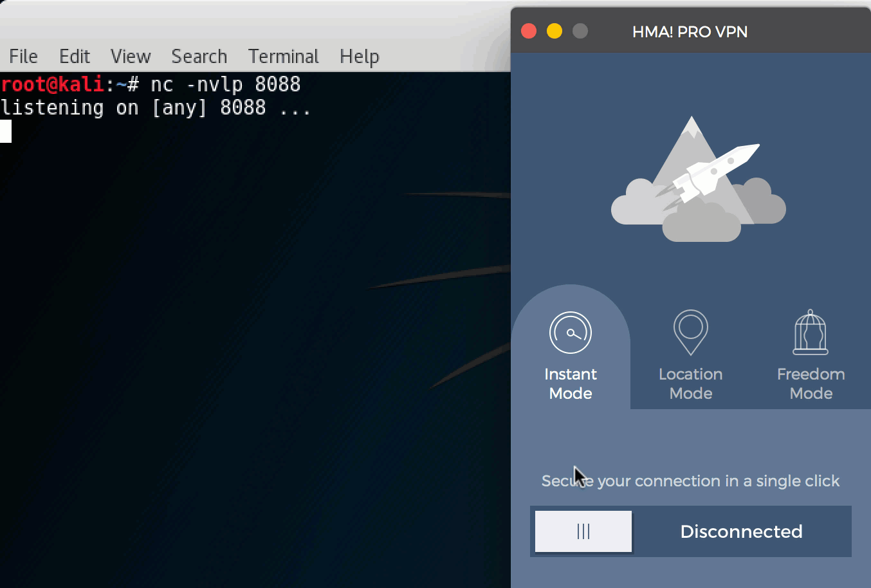
Task: Click 'Secure your connection in a single click' text
Action: click(690, 481)
